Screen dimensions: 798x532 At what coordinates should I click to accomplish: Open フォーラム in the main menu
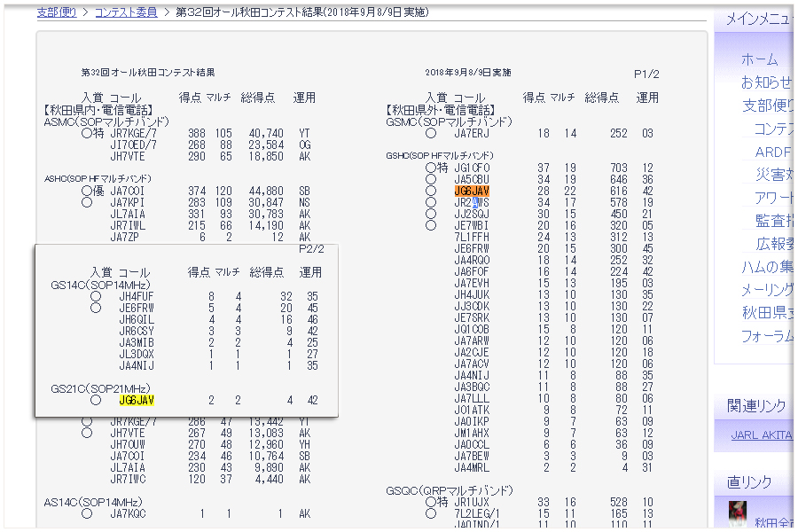[x=767, y=336]
